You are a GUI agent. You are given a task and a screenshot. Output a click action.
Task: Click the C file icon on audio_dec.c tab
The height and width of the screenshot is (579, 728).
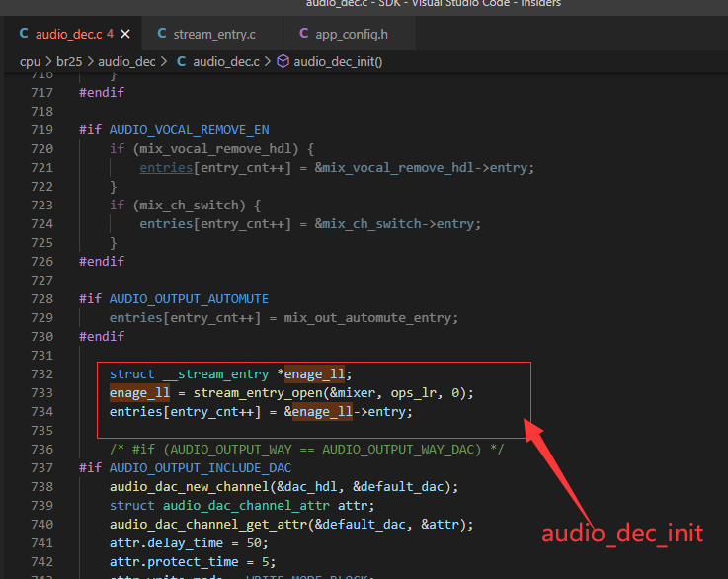24,34
